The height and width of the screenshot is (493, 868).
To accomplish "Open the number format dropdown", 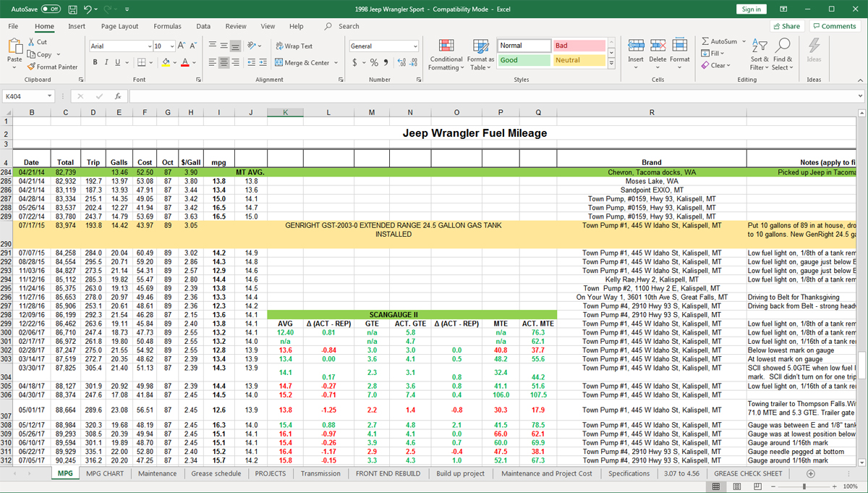I will coord(415,46).
